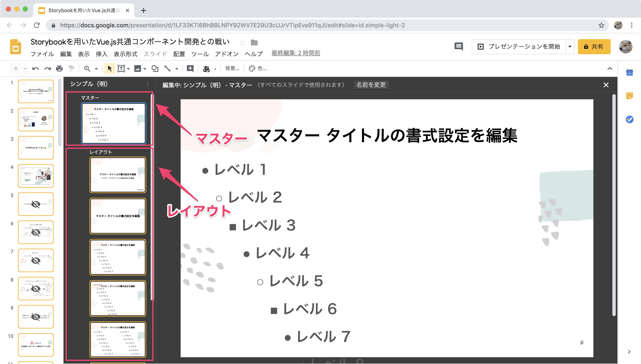Open new browser tab with plus
641x364 pixels.
[x=143, y=11]
